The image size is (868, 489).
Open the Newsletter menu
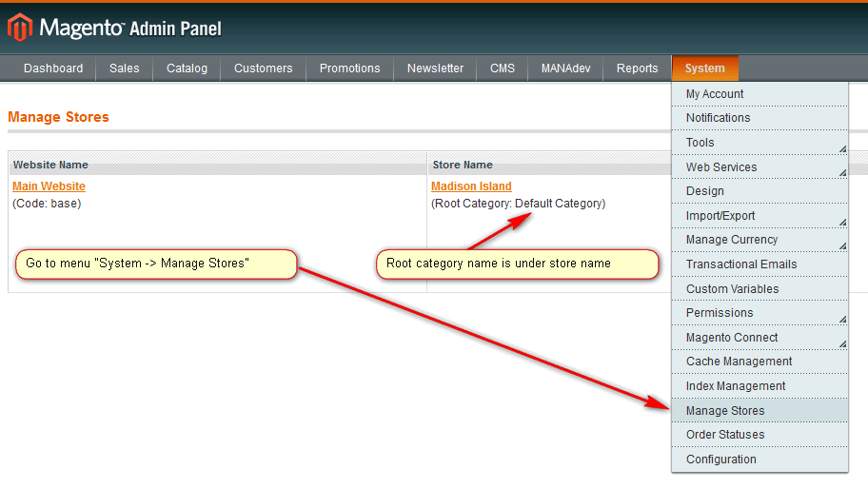(435, 68)
